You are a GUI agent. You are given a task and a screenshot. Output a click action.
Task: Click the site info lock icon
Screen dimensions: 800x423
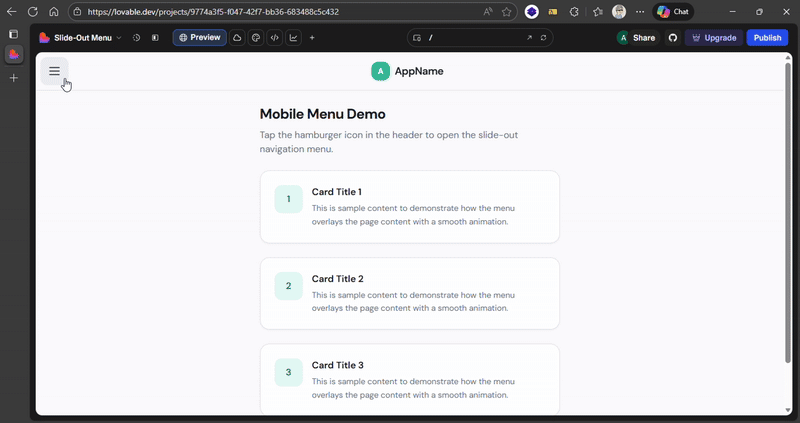(78, 12)
